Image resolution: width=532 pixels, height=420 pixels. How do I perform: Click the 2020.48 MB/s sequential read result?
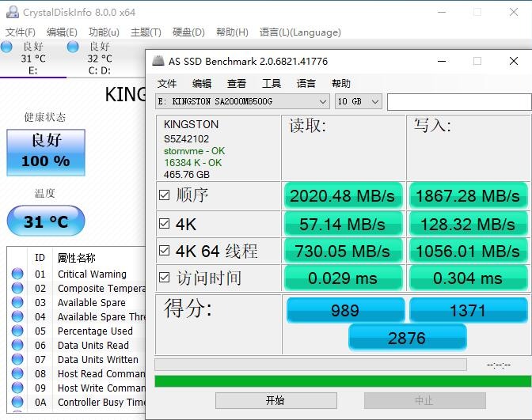[343, 195]
